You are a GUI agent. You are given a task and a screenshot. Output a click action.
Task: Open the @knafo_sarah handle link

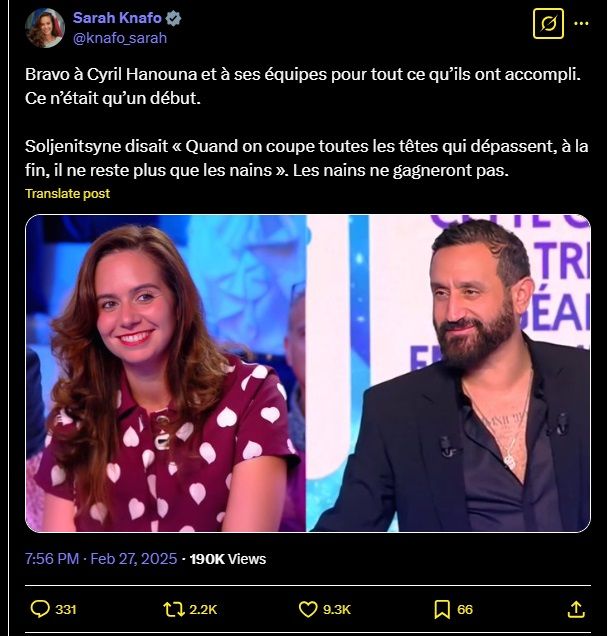click(x=120, y=38)
